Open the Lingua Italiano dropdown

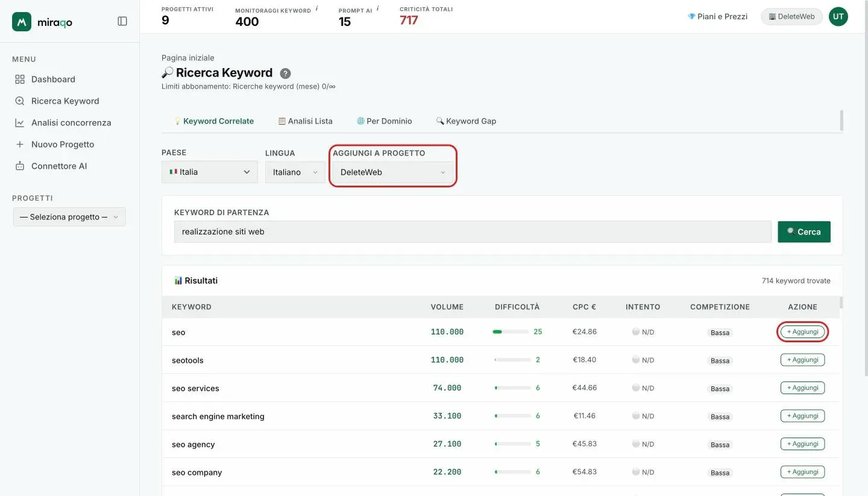coord(295,172)
